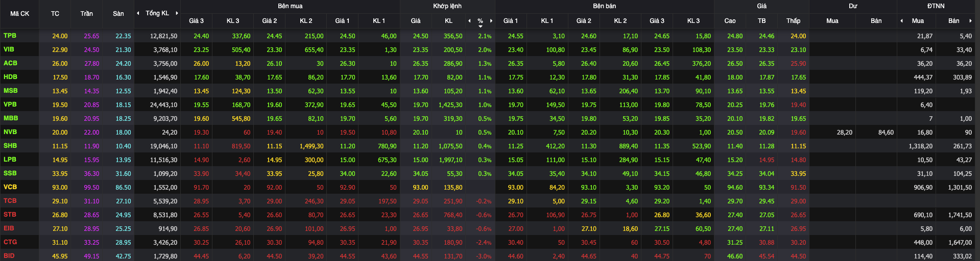Screen dimensions: 980x261
Task: Click HDB foreign buy value 444,37
Action: coord(923,77)
